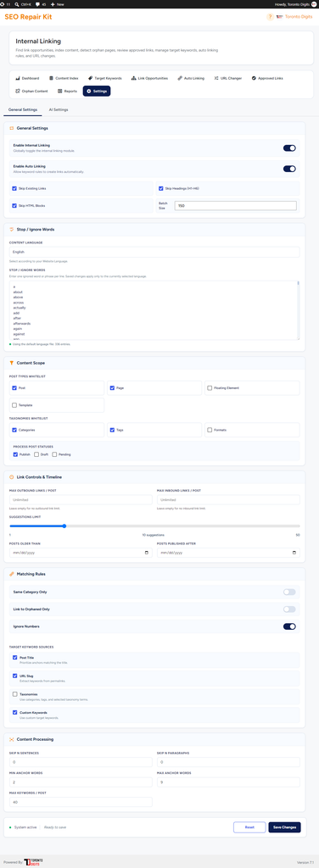Click the General Settings section icon
The width and height of the screenshot is (319, 868).
click(x=12, y=128)
